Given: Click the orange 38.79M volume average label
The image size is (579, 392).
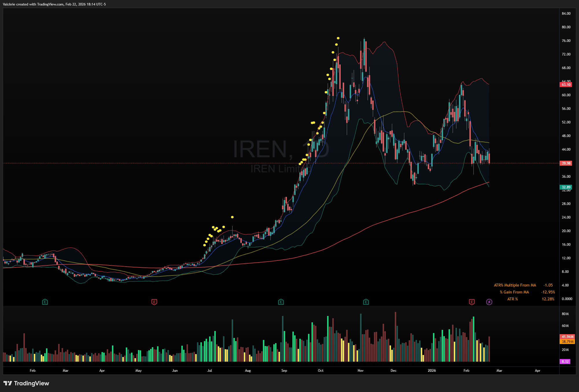Looking at the screenshot, I should point(567,342).
